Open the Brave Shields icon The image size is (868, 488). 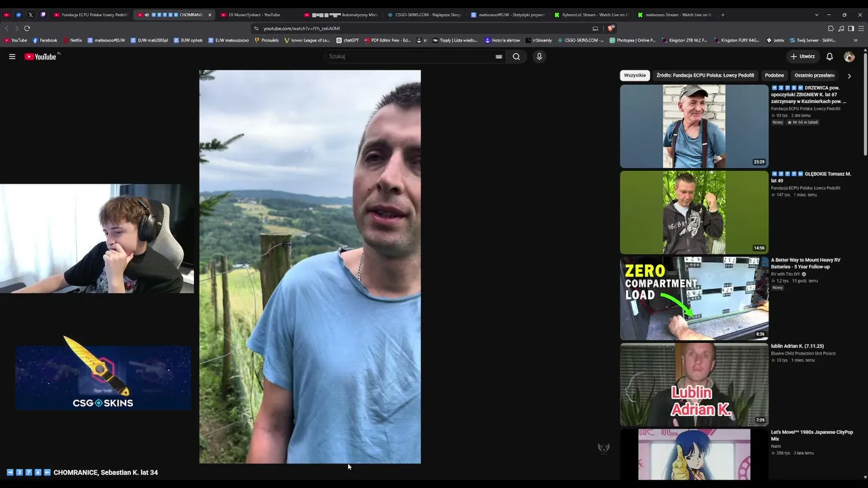tap(610, 28)
